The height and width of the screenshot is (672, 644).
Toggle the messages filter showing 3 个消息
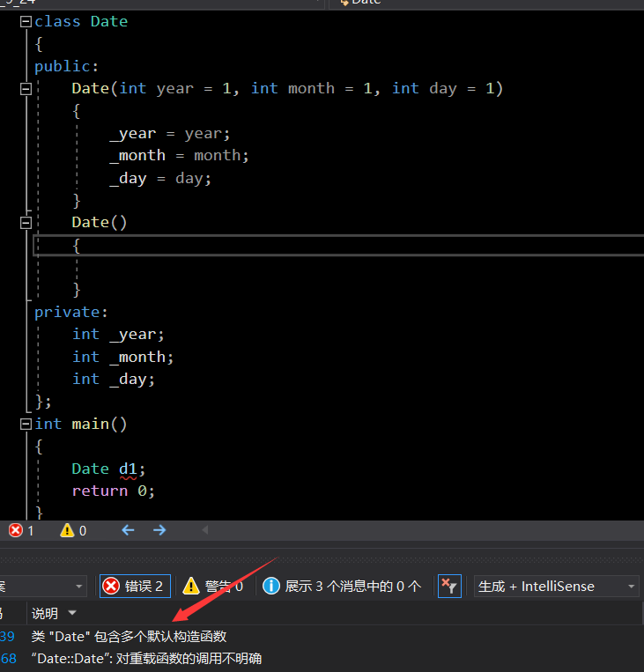pyautogui.click(x=342, y=586)
